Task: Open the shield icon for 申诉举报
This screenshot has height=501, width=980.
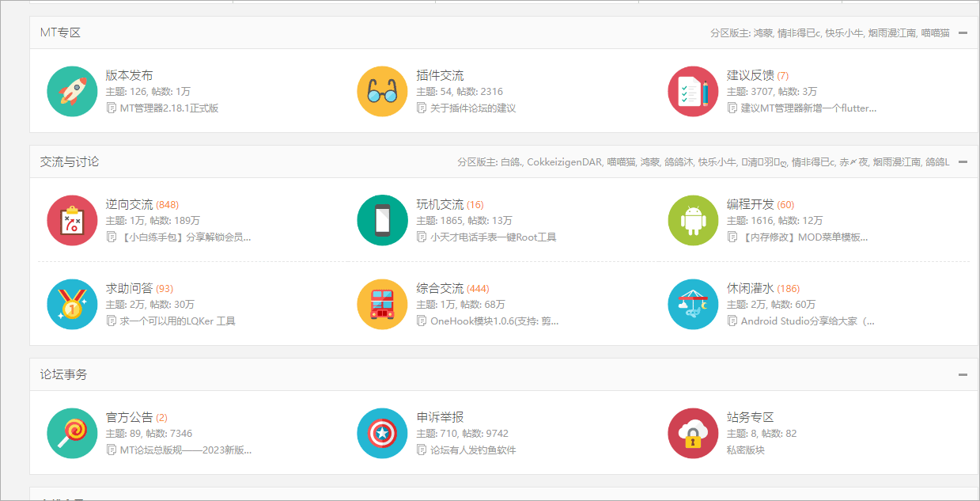Action: (x=382, y=433)
